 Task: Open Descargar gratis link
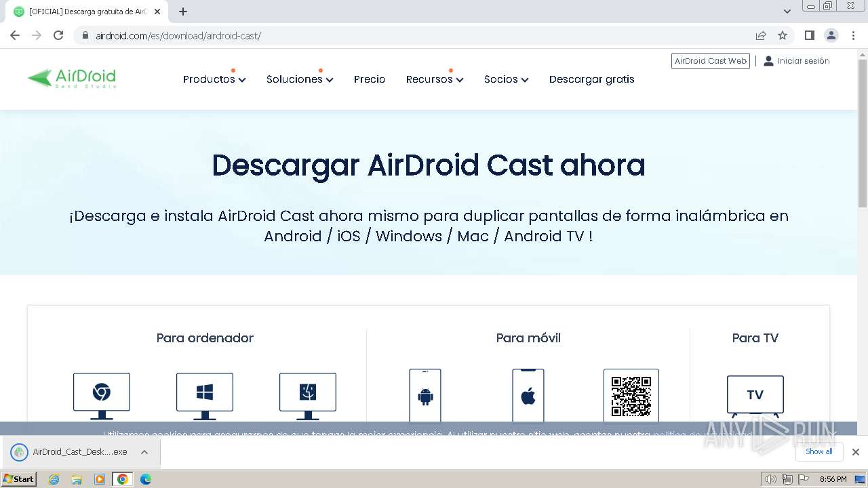click(x=592, y=79)
